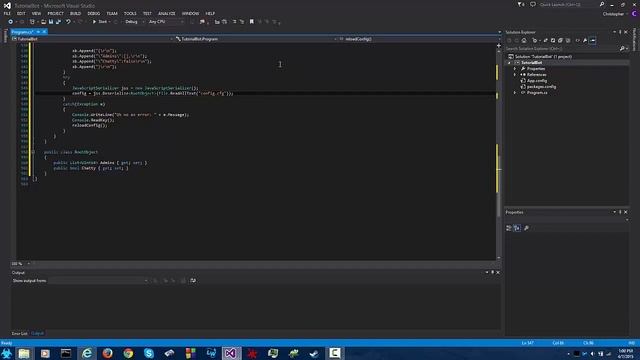Screen dimensions: 640x360
Task: Expand the References node in Solution Explorer
Action: 515,75
